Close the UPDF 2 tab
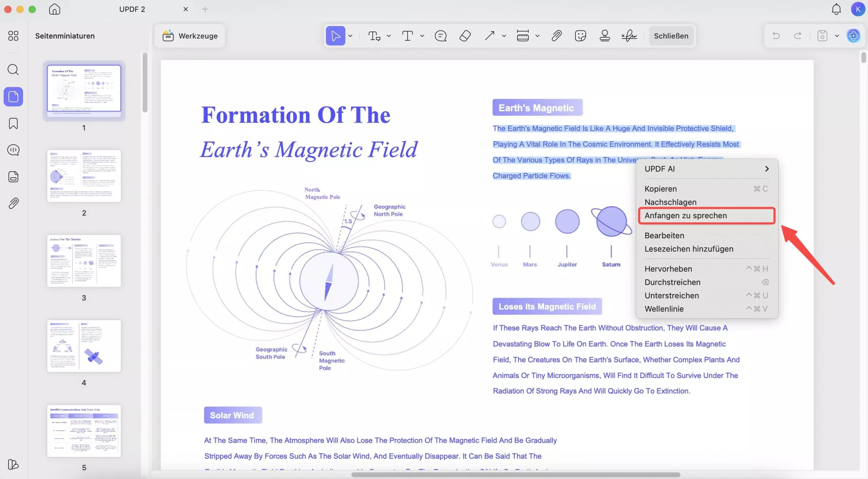Screen dimensions: 868x479 tap(185, 9)
